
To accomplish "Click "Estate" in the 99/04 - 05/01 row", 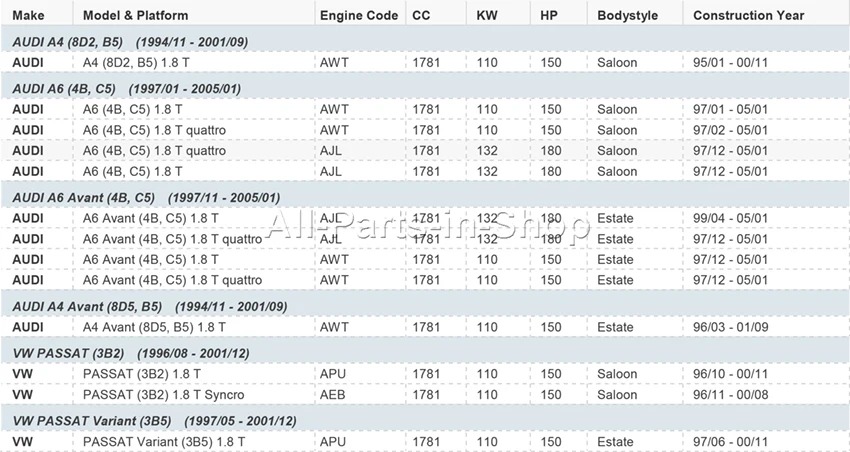I will point(615,218).
